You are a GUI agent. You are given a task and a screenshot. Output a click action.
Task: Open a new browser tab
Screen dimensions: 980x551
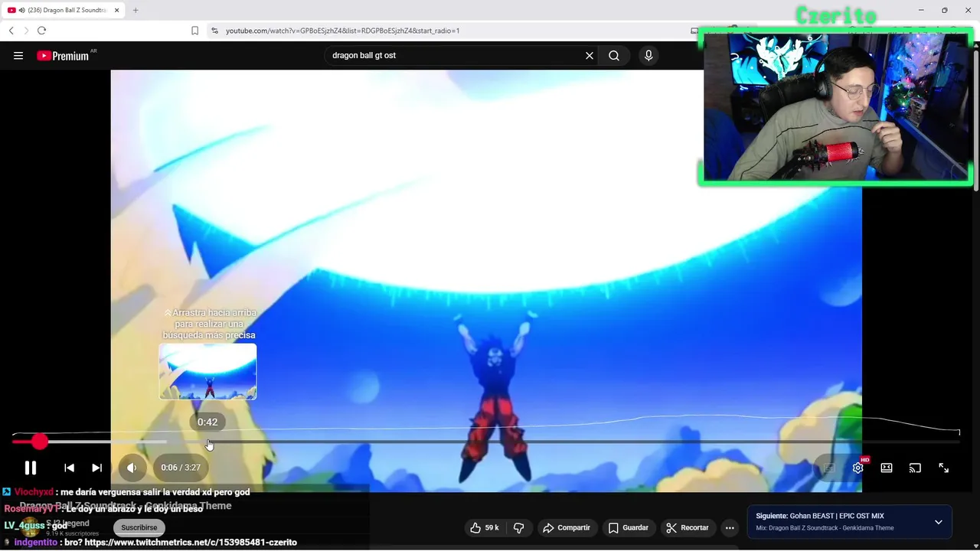(x=136, y=10)
